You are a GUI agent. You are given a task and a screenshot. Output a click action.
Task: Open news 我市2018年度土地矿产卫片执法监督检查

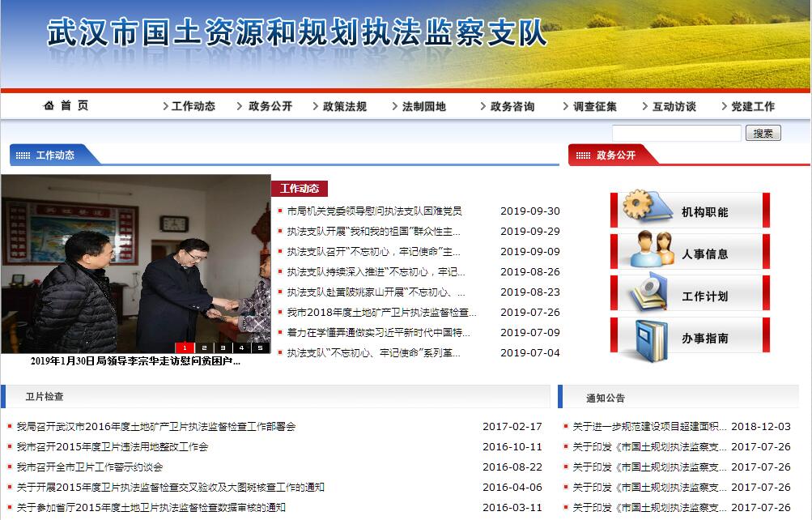click(x=381, y=313)
